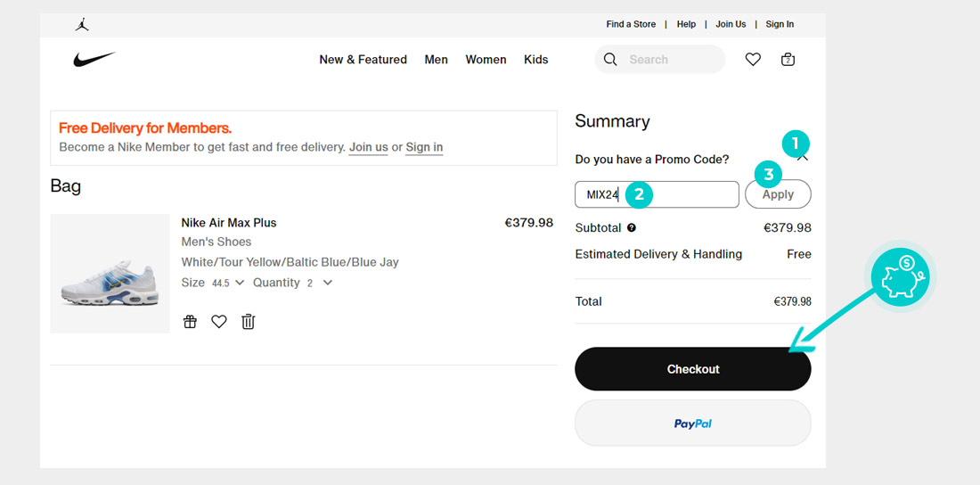Open the Nike Air Max Plus shoe thumbnail
980x485 pixels.
pyautogui.click(x=110, y=274)
